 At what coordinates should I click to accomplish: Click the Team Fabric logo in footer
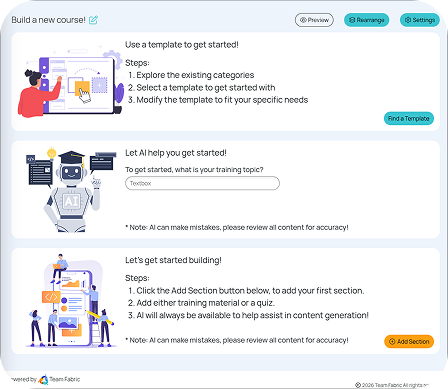click(43, 379)
